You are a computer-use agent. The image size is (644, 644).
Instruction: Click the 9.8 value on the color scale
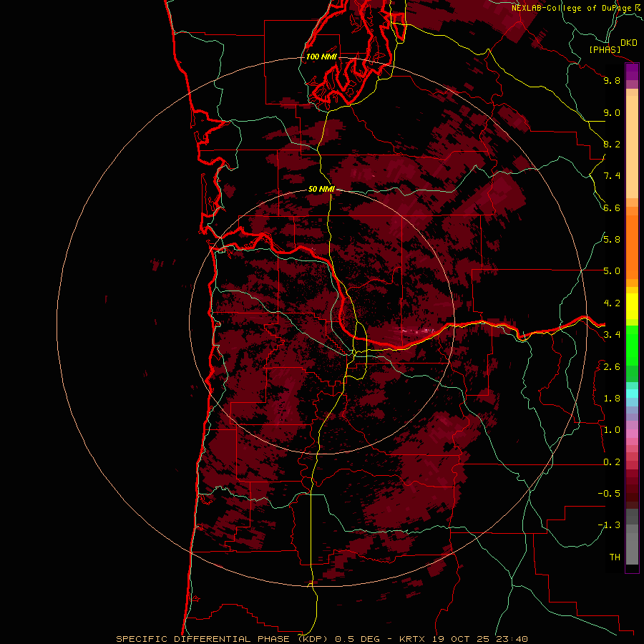click(x=612, y=80)
